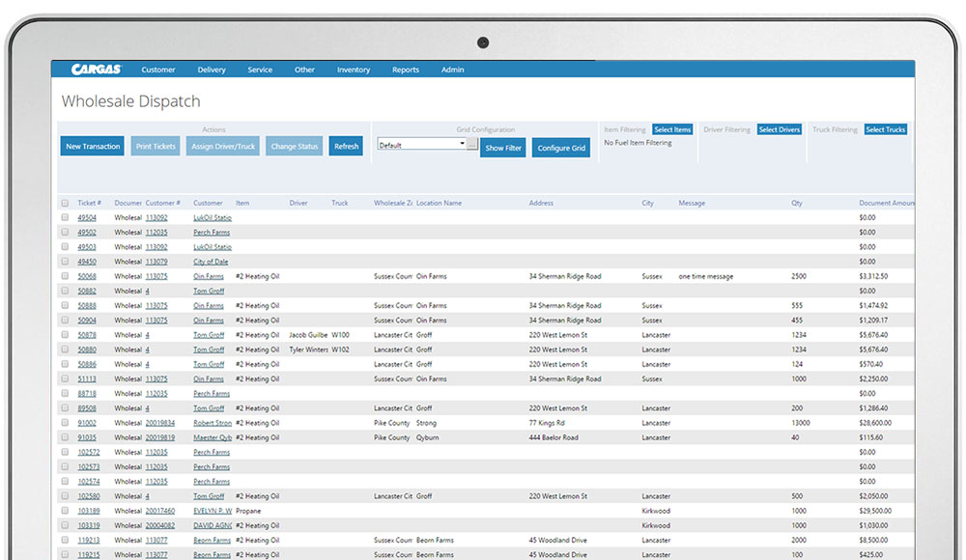Click Select Drivers for driver filtering
Screen dimensions: 966x560
[780, 129]
